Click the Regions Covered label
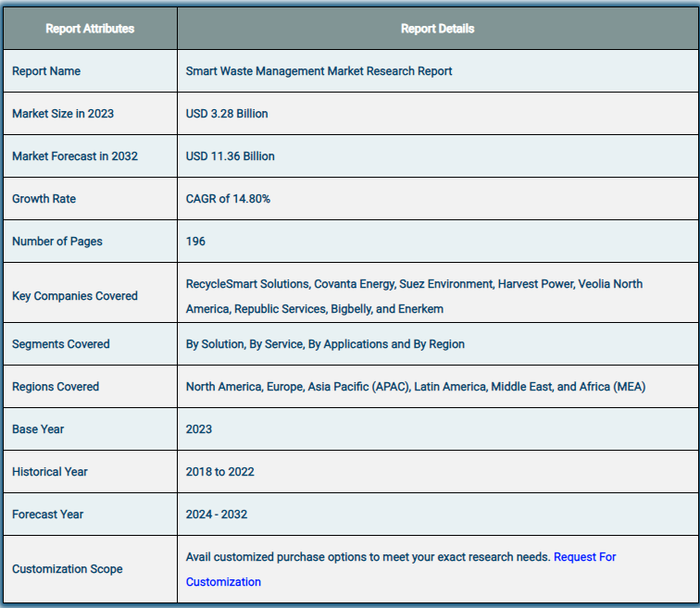Image resolution: width=700 pixels, height=608 pixels. coord(56,387)
